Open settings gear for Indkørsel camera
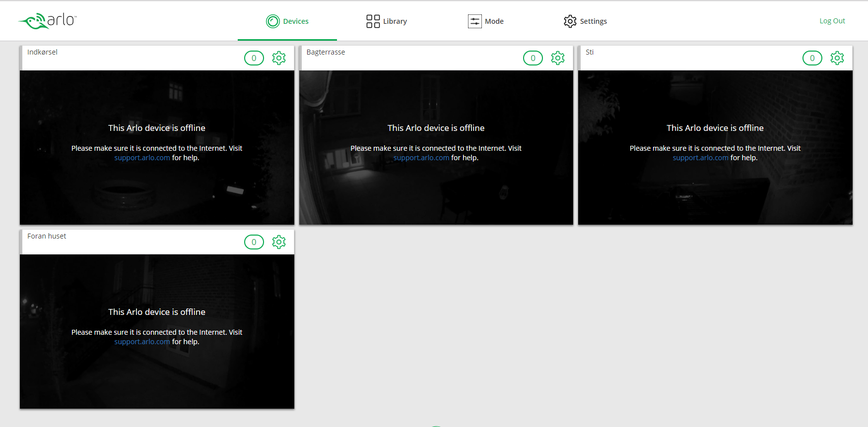The width and height of the screenshot is (868, 427). click(x=279, y=58)
